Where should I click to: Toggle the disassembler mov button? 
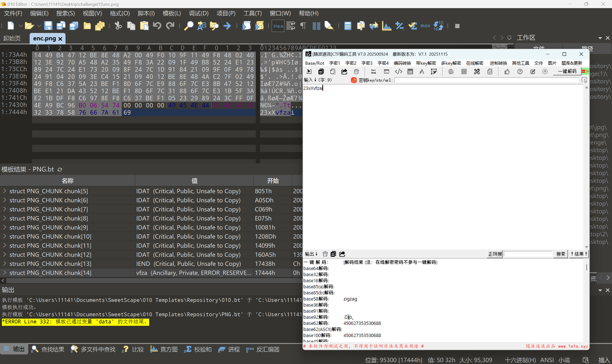click(425, 26)
